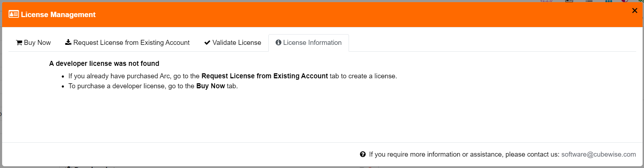Click the ID card icon in dialog header
Viewport: 644px width, 168px height.
13,14
